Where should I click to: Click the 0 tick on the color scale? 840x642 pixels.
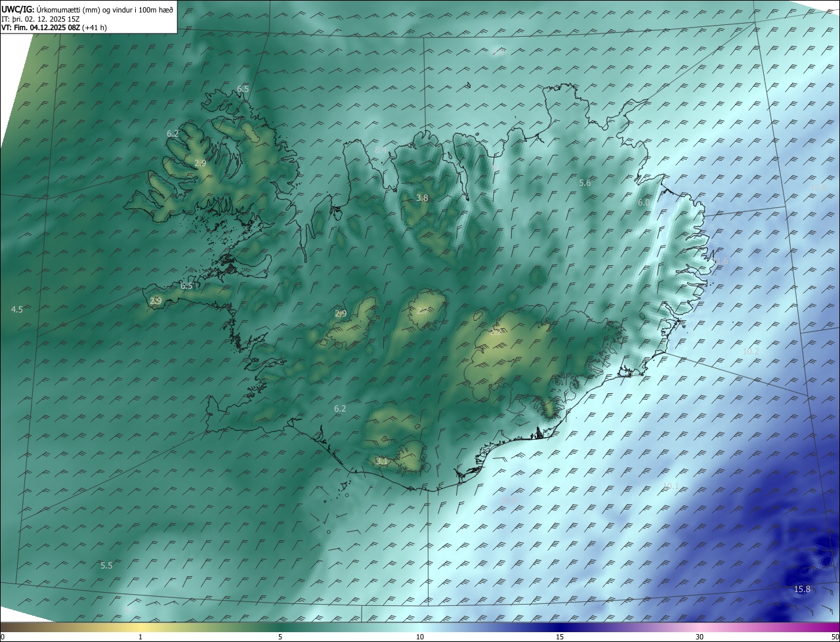point(3,637)
